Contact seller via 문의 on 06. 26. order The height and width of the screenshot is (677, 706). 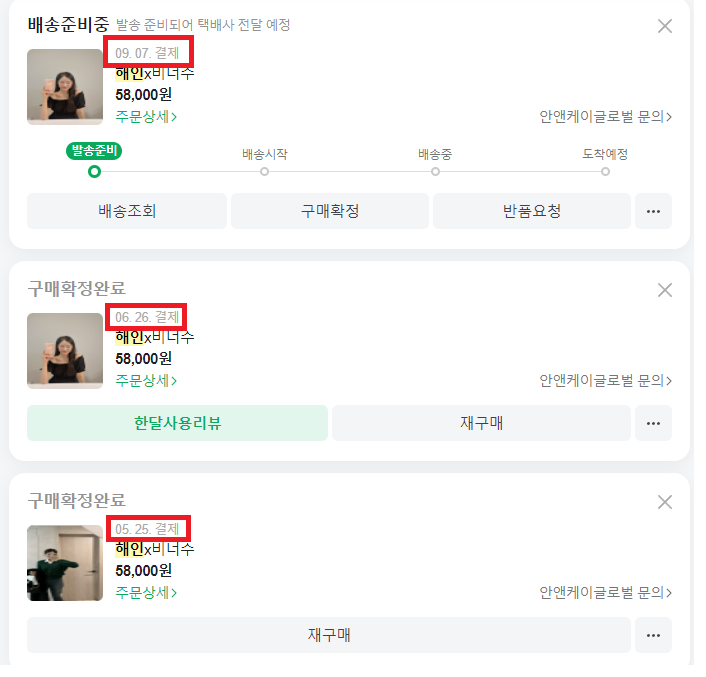click(606, 381)
